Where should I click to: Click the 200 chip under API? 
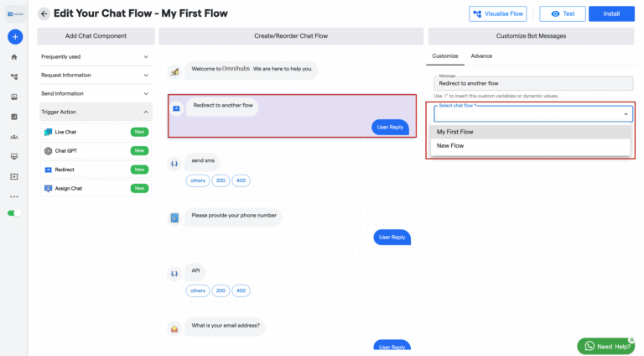[x=221, y=291]
